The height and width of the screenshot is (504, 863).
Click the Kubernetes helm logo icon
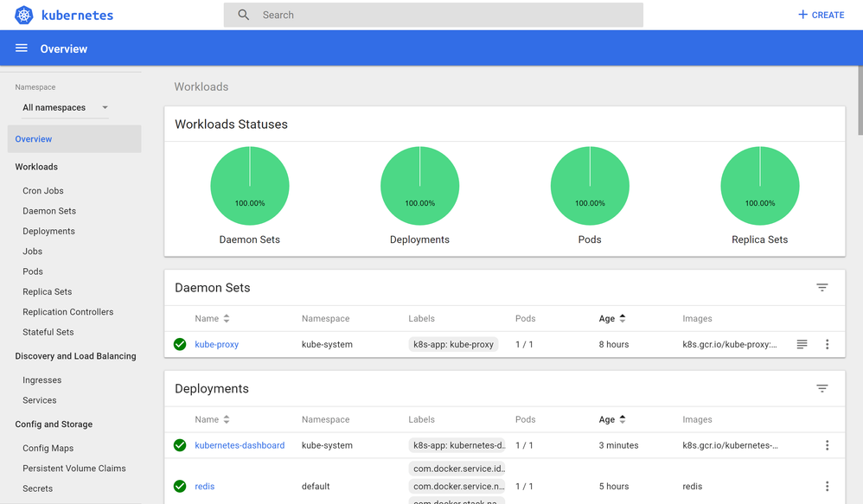tap(23, 15)
